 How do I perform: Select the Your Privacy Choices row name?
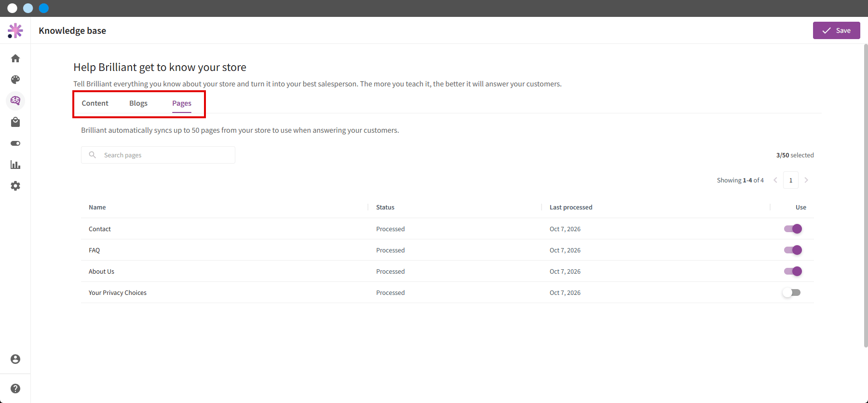[x=118, y=292]
